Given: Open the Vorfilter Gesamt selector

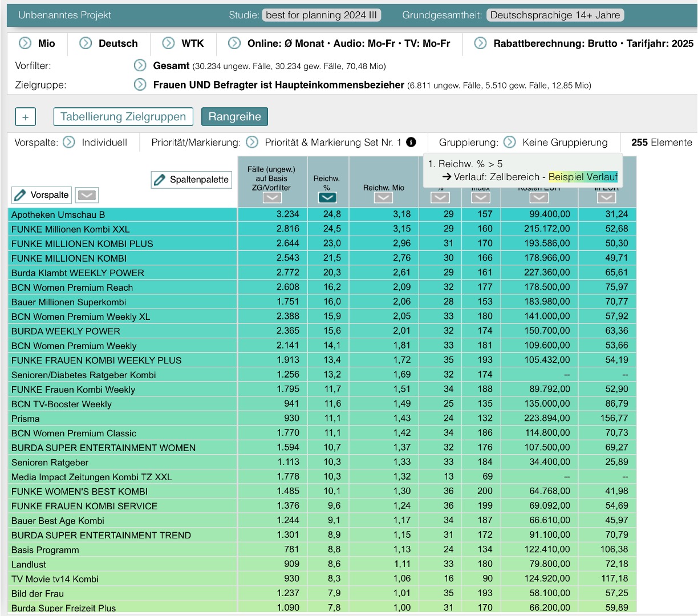Looking at the screenshot, I should 140,66.
